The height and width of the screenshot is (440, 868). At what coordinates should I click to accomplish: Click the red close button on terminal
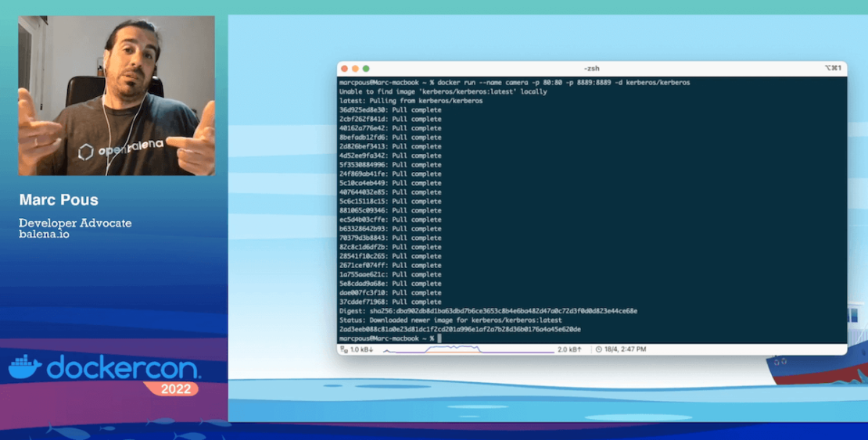(x=345, y=69)
